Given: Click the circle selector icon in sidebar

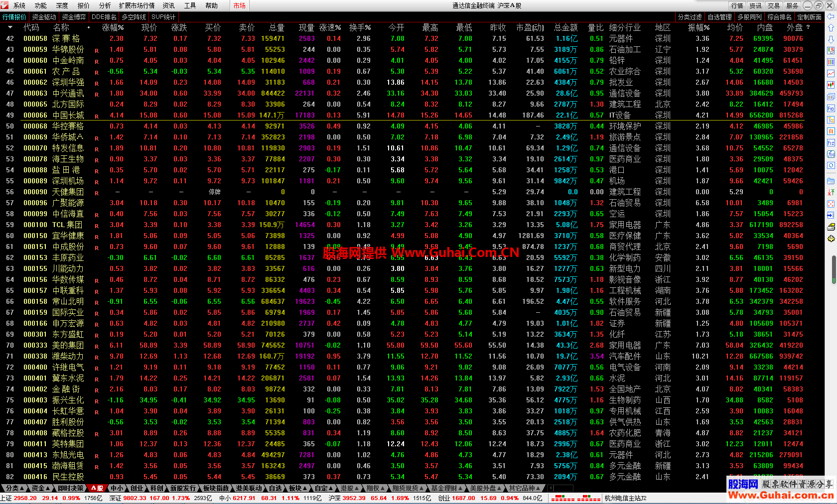Looking at the screenshot, I should [x=831, y=165].
